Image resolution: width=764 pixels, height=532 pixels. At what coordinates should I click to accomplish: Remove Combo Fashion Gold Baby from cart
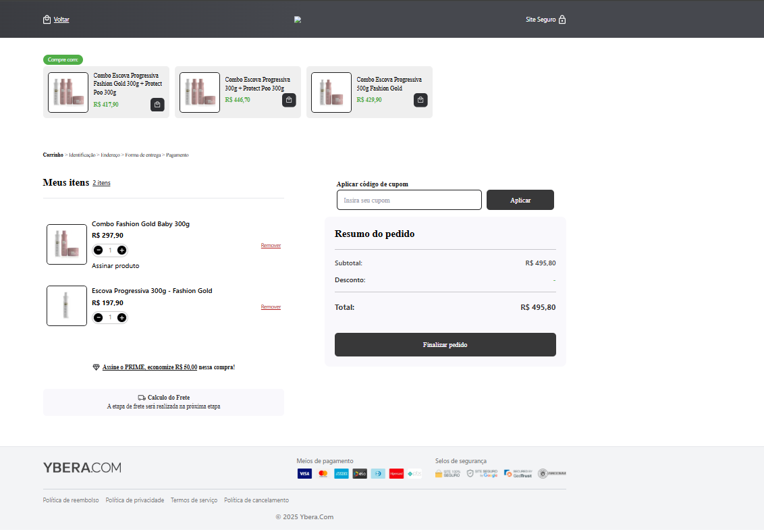click(x=271, y=246)
